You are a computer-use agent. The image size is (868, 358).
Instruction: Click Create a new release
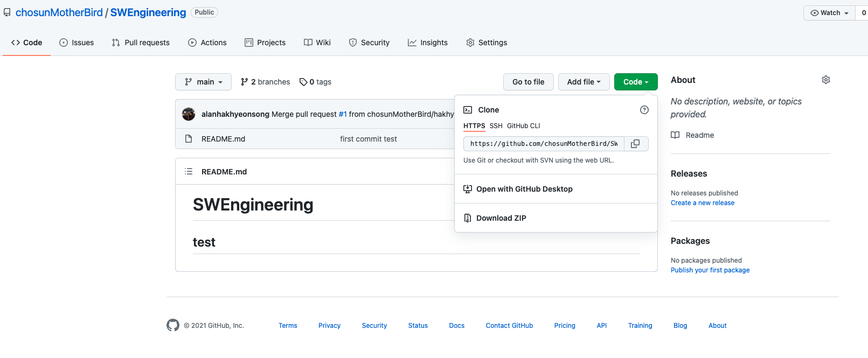pyautogui.click(x=703, y=203)
